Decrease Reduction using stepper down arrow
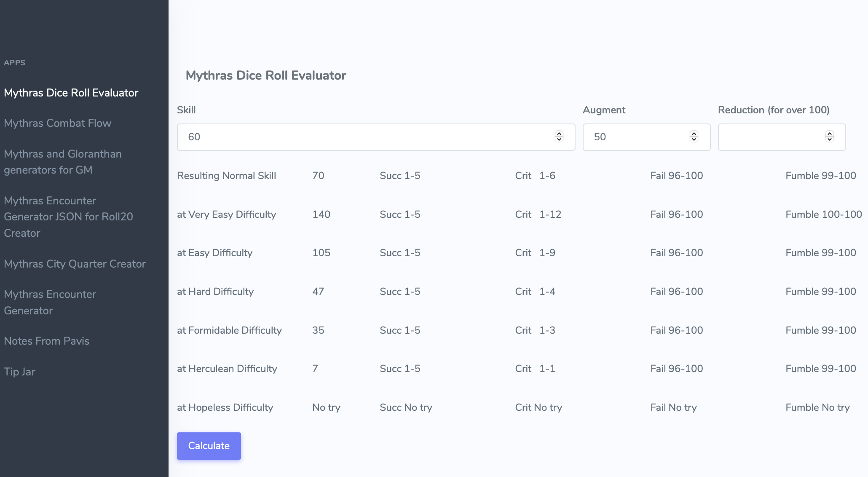868x477 pixels. (x=830, y=139)
